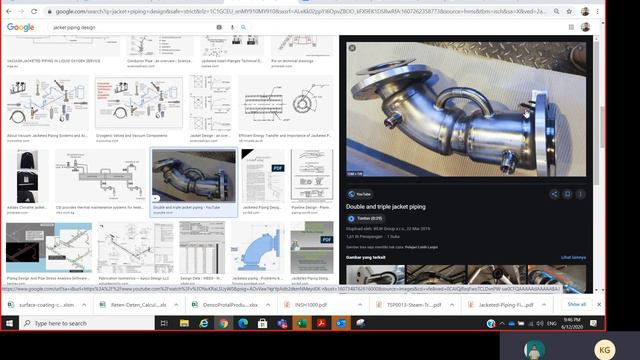The height and width of the screenshot is (360, 640).
Task: Open Microsoft Store from taskbar
Action: [262, 323]
